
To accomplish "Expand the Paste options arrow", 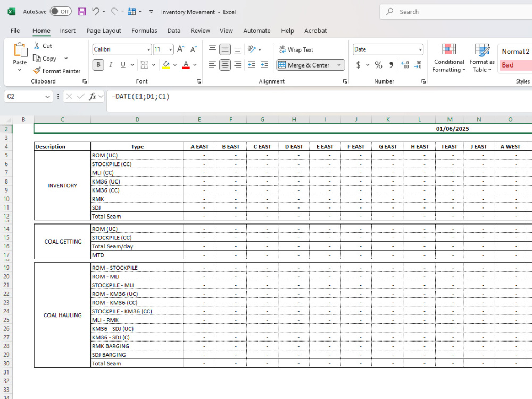I will [x=20, y=70].
